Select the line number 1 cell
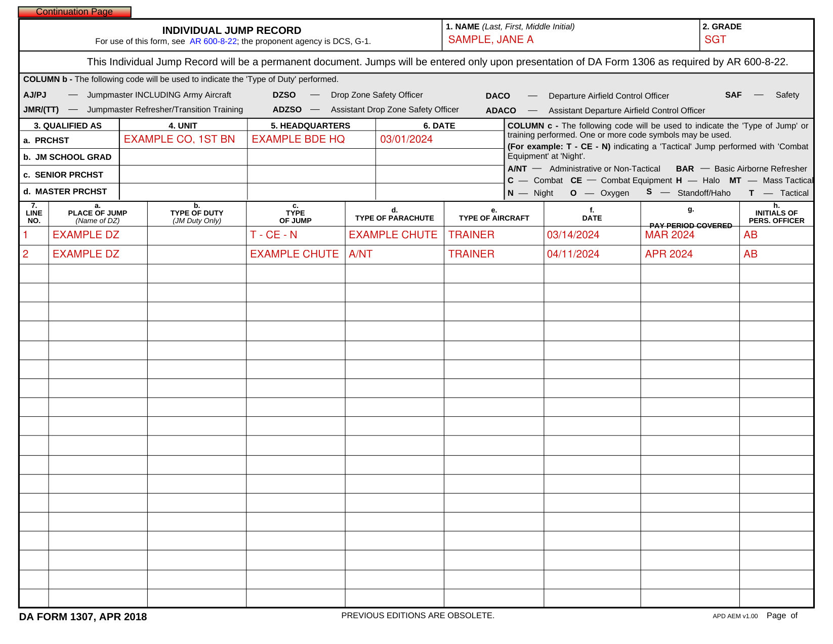This screenshot has width=833, height=644. [x=34, y=235]
